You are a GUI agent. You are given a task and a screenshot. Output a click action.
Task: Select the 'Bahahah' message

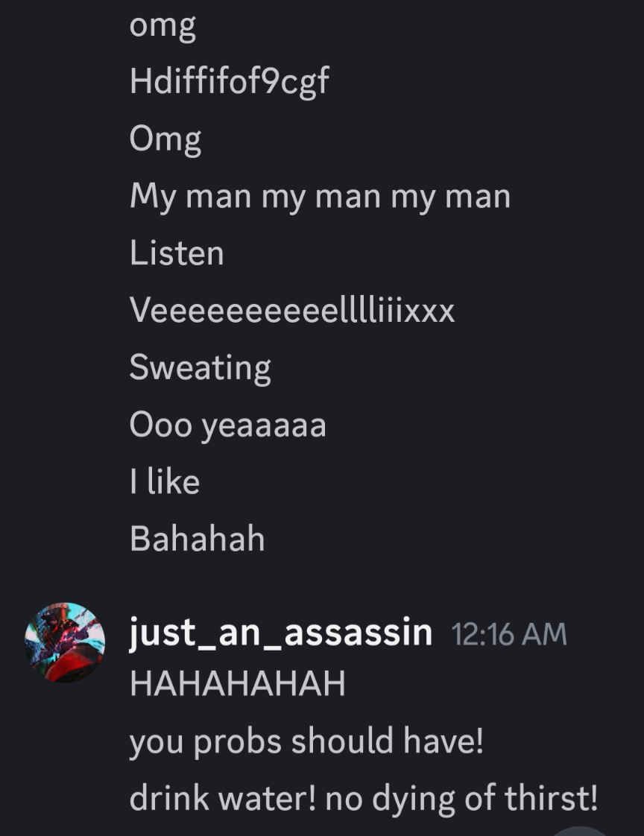pos(198,539)
